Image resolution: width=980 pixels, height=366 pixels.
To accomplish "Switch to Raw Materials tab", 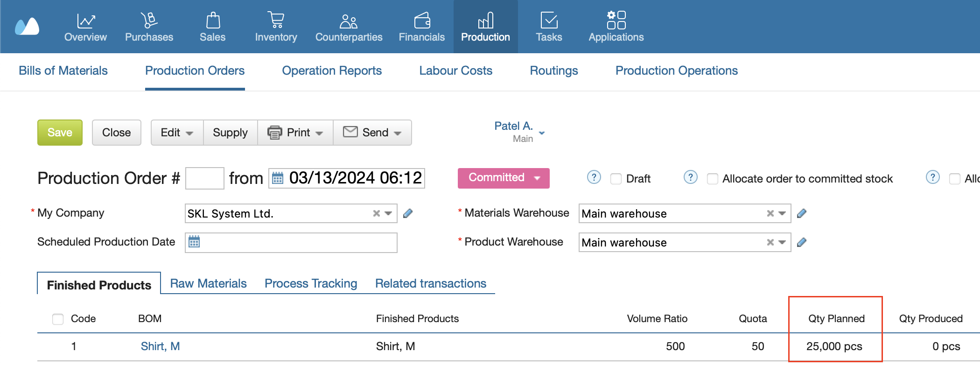I will (208, 283).
